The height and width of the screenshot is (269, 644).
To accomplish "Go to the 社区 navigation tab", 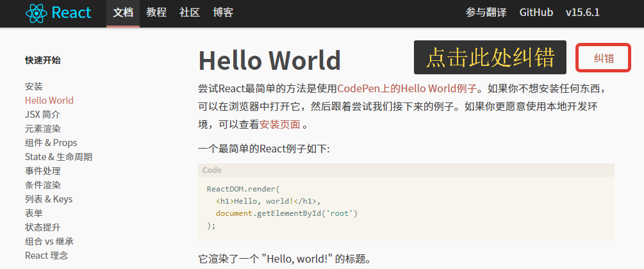I will pos(190,13).
